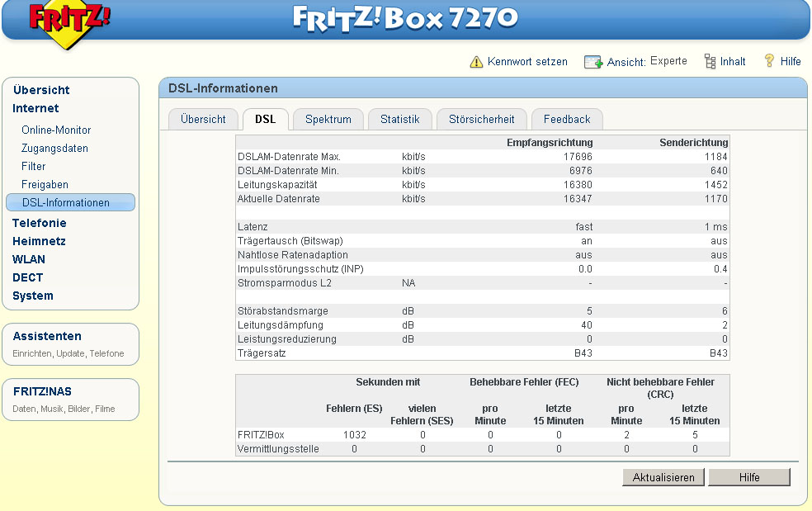Click the Störabstandsmarge row label
The height and width of the screenshot is (511, 812).
(283, 311)
